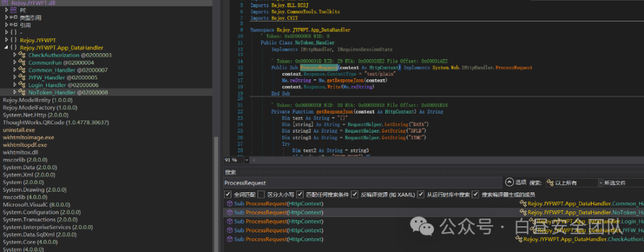Select NoToken_Handler @02000008 in tree
Viewport: 644px width, 252px height.
click(x=68, y=93)
